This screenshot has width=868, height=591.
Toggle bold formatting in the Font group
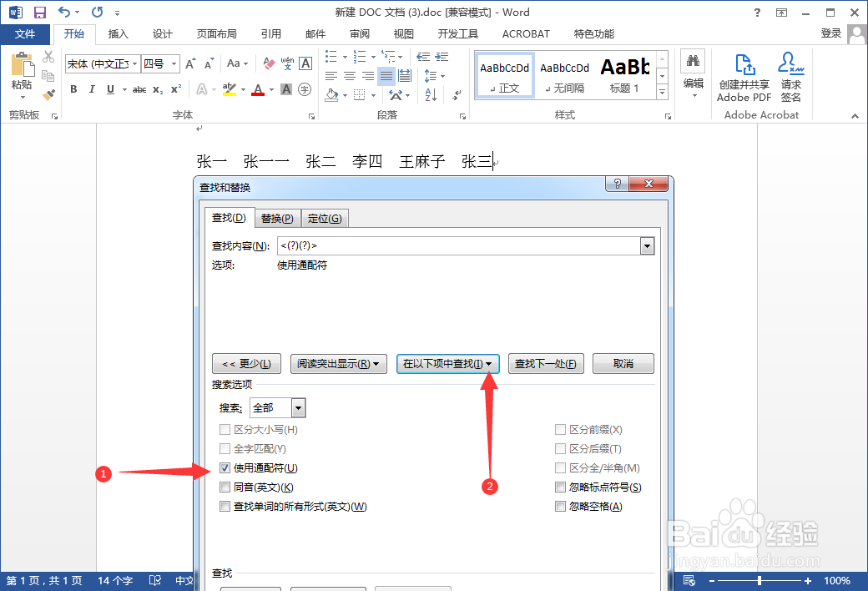[x=73, y=88]
